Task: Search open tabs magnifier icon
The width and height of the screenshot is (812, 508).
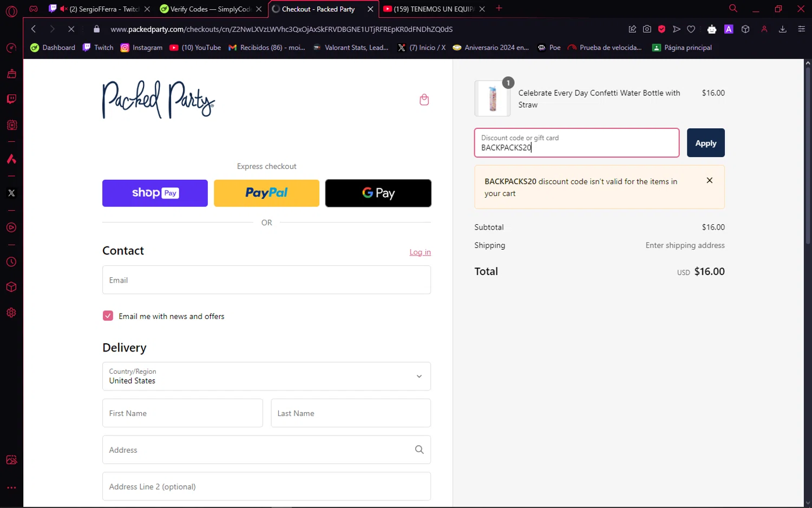Action: (733, 9)
